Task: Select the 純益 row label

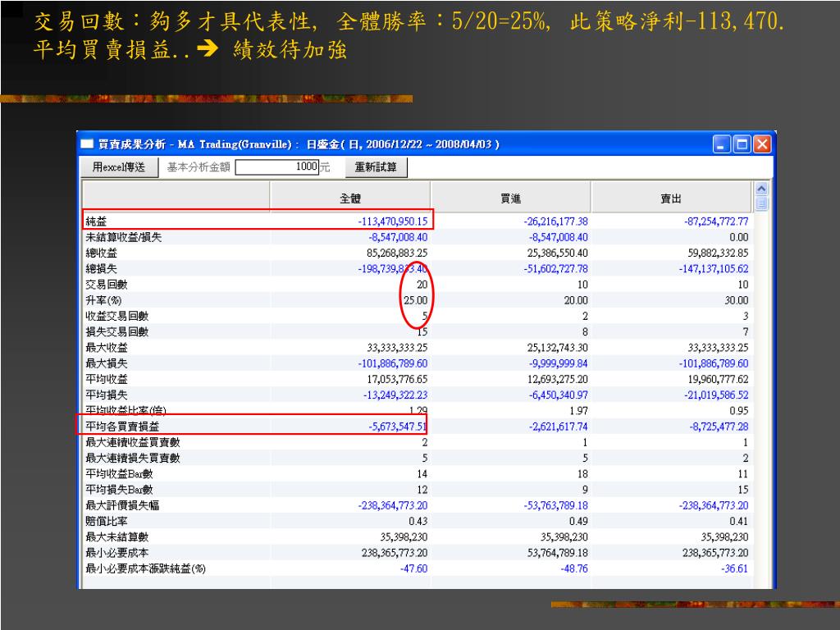Action: tap(96, 221)
